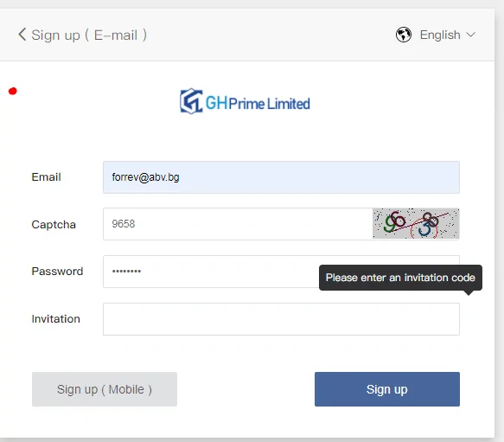Select the Password input field
This screenshot has width=504, height=442.
(211, 272)
